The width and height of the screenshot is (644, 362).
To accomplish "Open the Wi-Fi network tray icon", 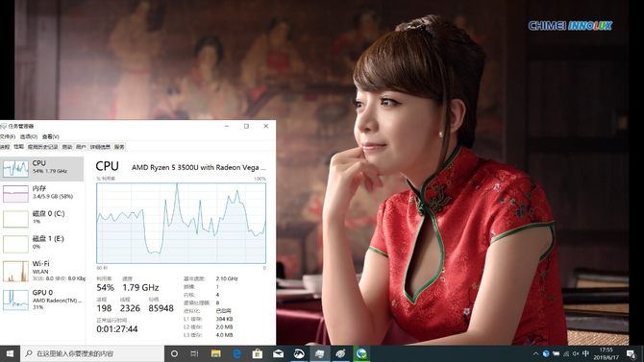I will (566, 353).
